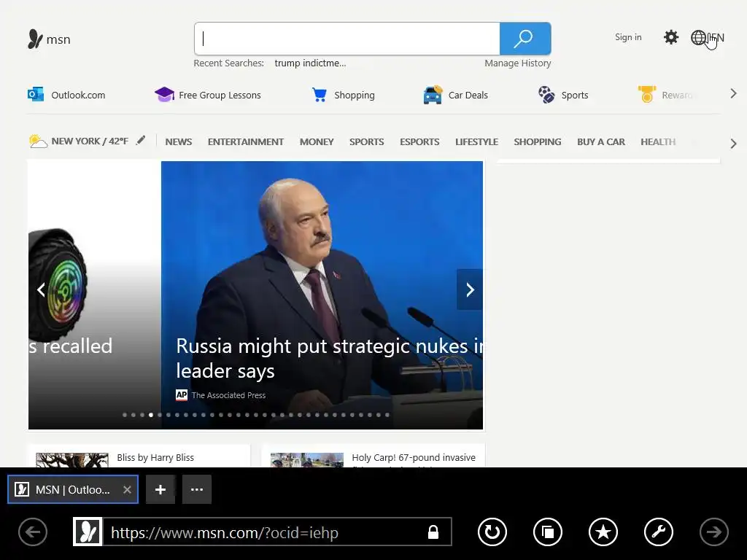Expand more news categories chevron
This screenshot has width=747, height=560.
[733, 144]
